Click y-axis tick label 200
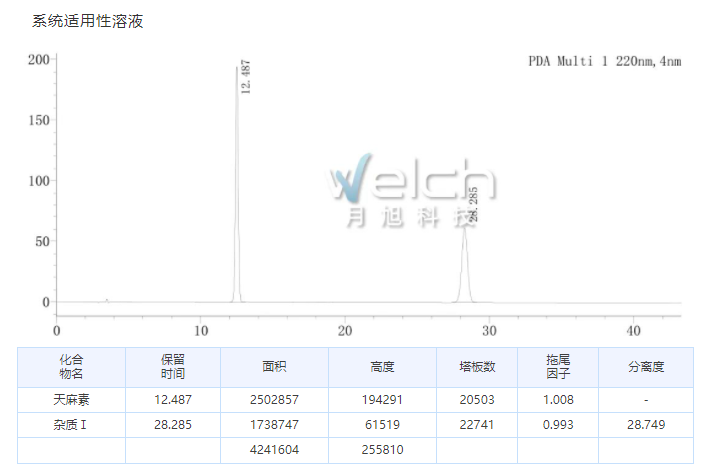The height and width of the screenshot is (469, 703). (39, 60)
